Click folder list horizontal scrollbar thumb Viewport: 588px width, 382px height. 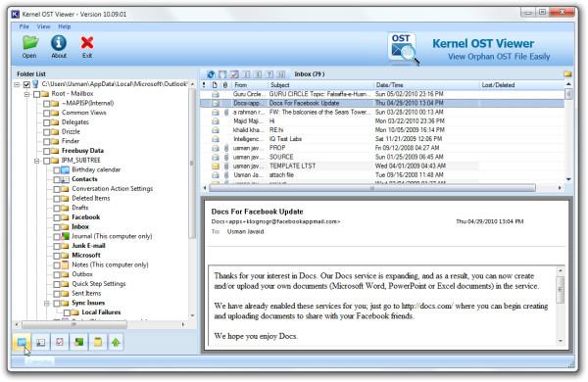click(x=74, y=324)
